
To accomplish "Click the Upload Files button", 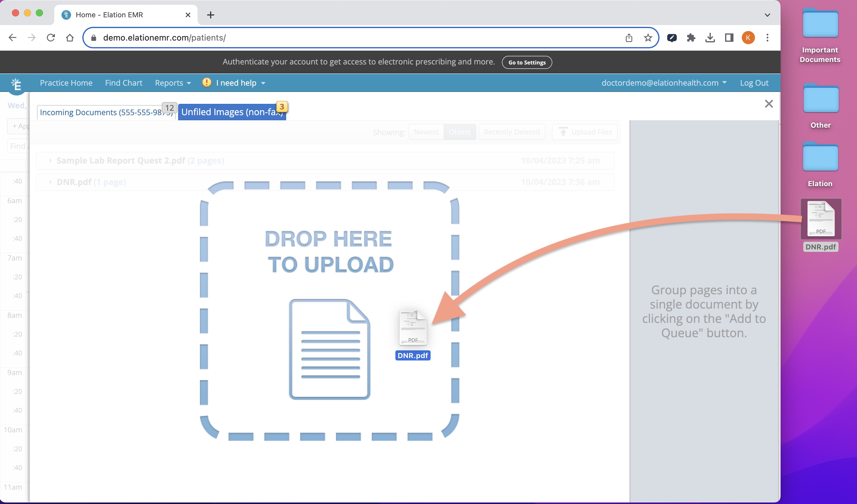I will point(585,132).
